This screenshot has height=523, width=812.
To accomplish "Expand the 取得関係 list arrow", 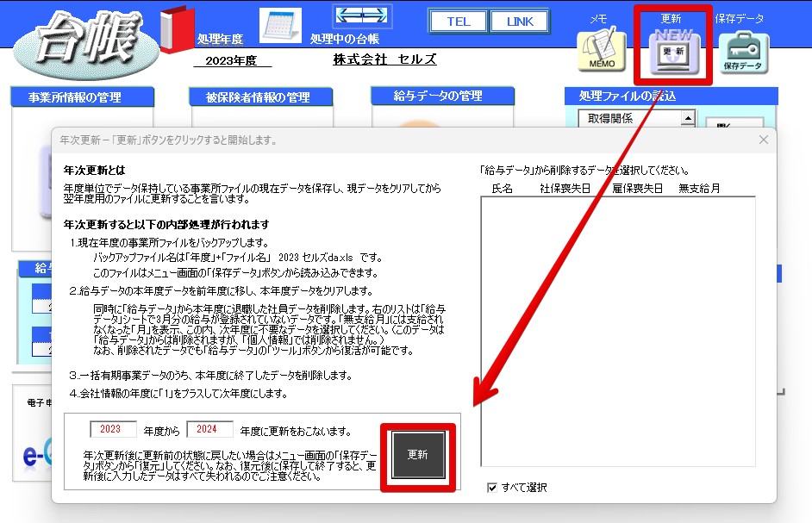I will pyautogui.click(x=688, y=119).
